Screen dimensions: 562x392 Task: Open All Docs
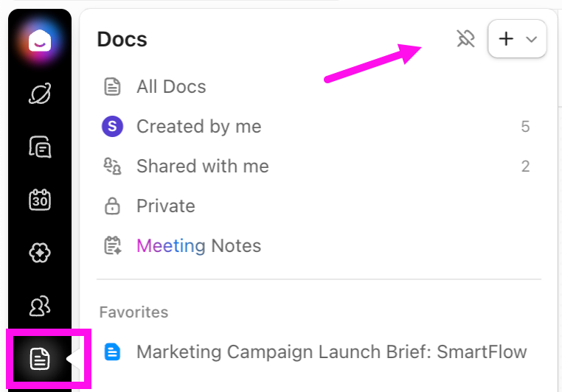pos(171,87)
